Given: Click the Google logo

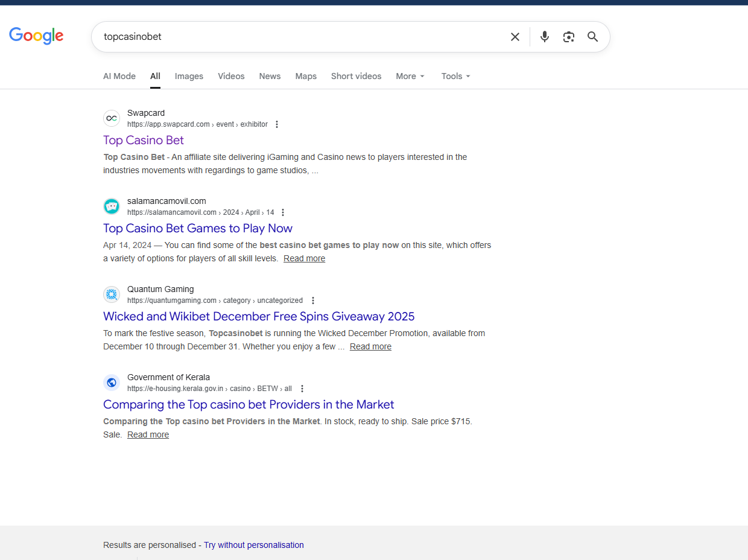Looking at the screenshot, I should pos(36,36).
